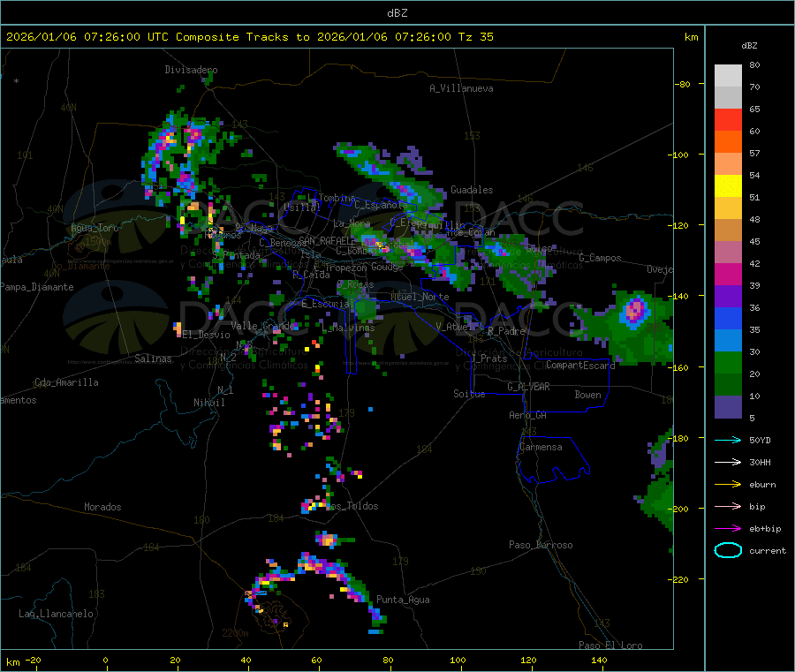The height and width of the screenshot is (672, 795).
Task: Click the 'Punta_Agua' map label
Action: click(x=403, y=600)
